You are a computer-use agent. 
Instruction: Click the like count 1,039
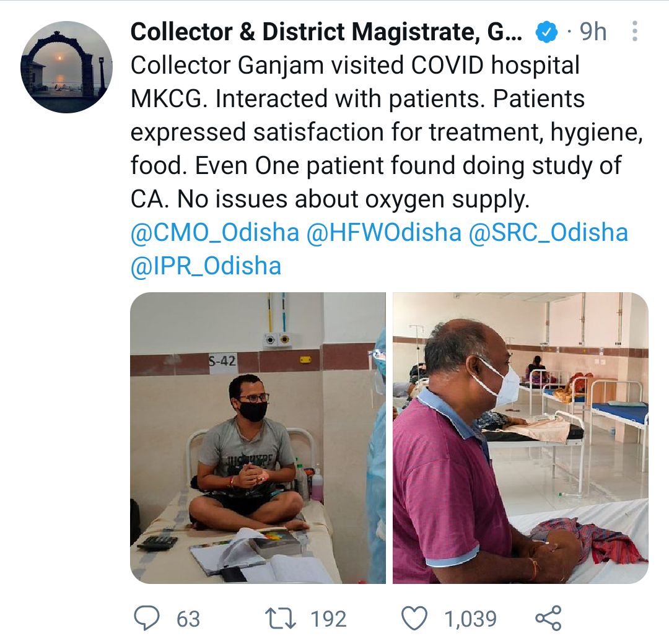tap(471, 619)
